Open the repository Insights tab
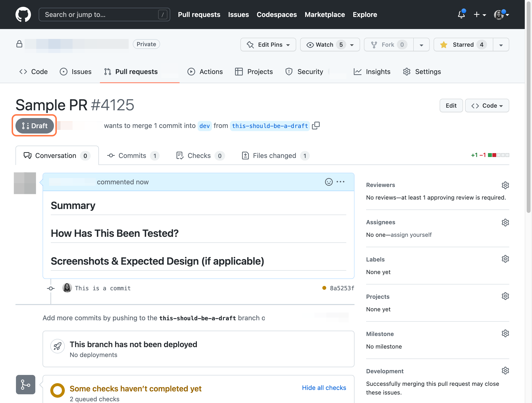Image resolution: width=532 pixels, height=403 pixels. [372, 72]
